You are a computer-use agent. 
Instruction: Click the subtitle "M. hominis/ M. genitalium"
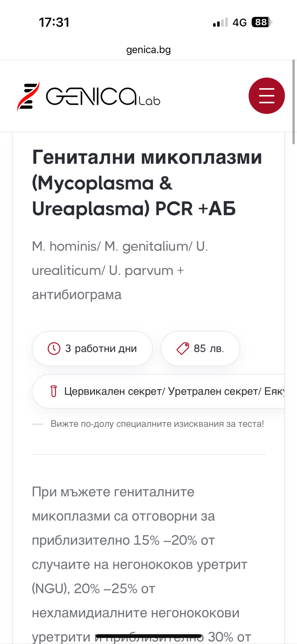tap(120, 247)
